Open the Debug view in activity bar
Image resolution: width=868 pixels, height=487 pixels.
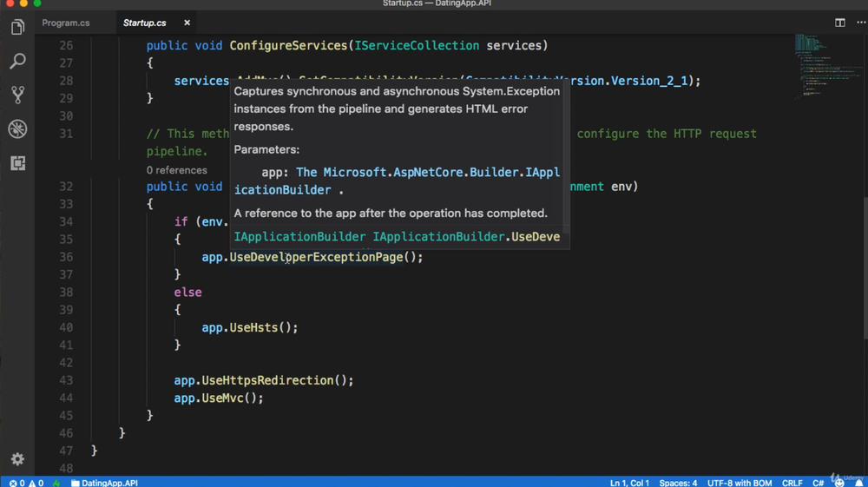tap(17, 129)
